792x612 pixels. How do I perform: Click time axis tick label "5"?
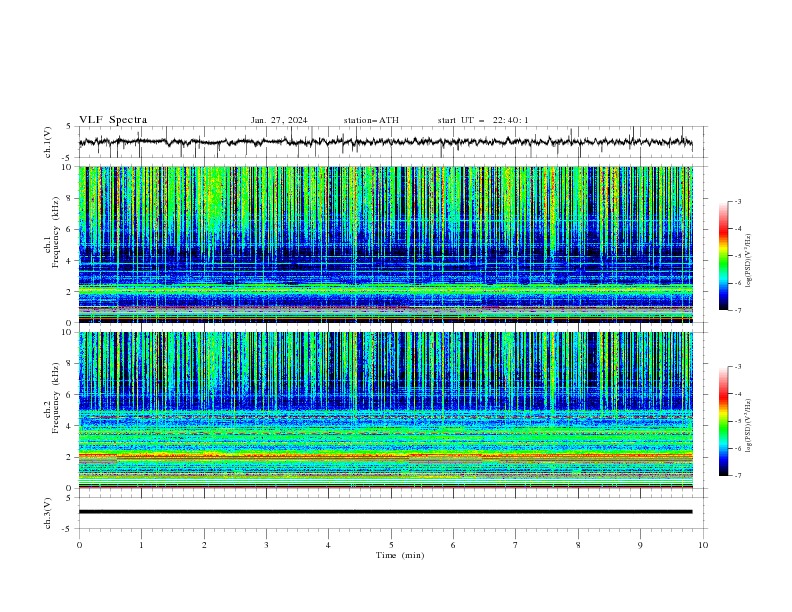pos(391,545)
